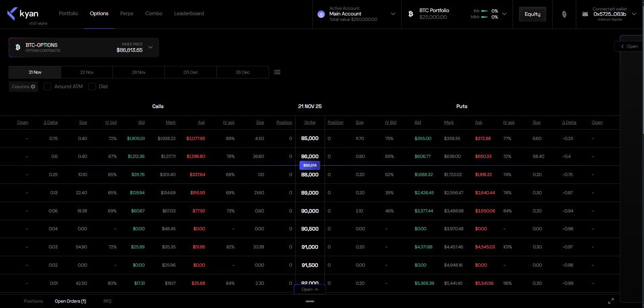Click the Bitcoin icon beside BTC Portfolio
This screenshot has width=644, height=308.
(410, 14)
